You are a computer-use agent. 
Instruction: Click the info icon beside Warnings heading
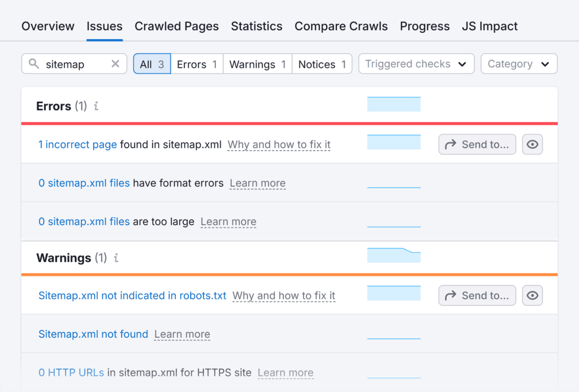(115, 258)
